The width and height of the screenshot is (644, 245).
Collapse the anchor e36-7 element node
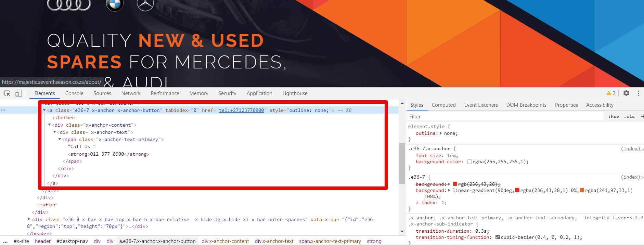[44, 110]
